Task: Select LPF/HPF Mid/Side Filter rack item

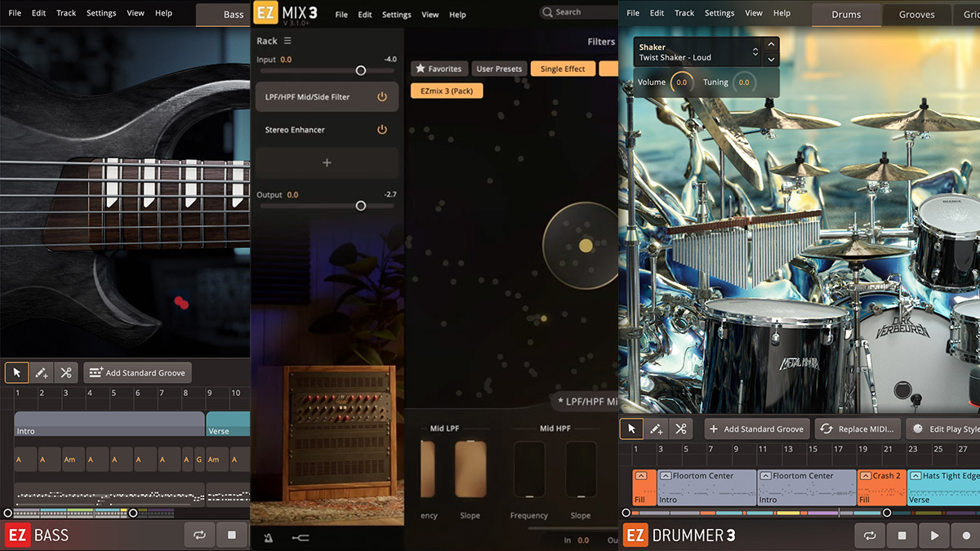Action: [x=327, y=96]
